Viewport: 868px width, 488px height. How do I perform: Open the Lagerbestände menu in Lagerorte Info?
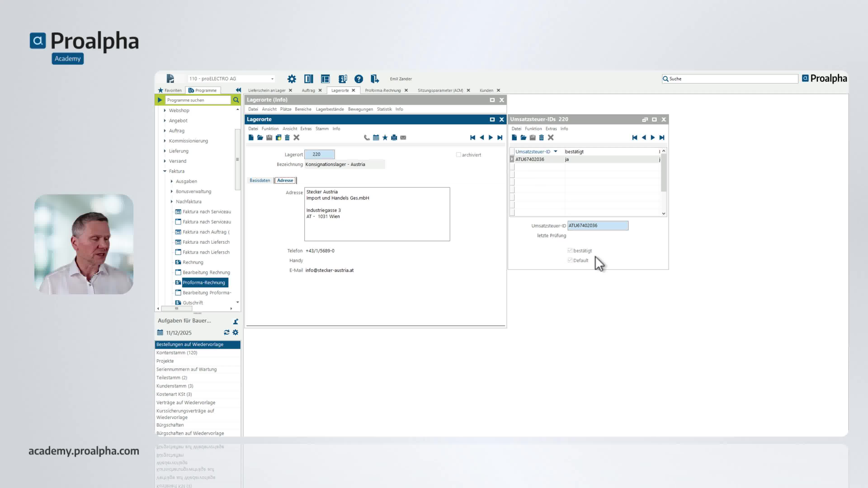(330, 109)
